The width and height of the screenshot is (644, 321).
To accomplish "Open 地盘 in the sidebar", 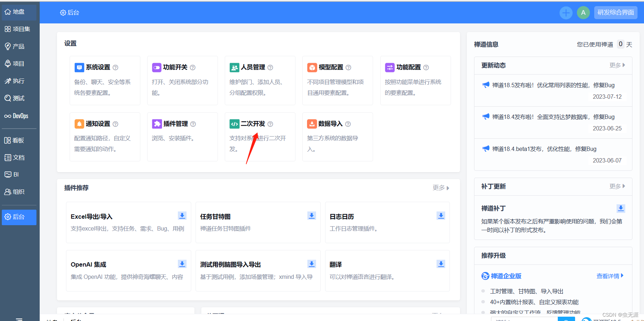I will (19, 12).
